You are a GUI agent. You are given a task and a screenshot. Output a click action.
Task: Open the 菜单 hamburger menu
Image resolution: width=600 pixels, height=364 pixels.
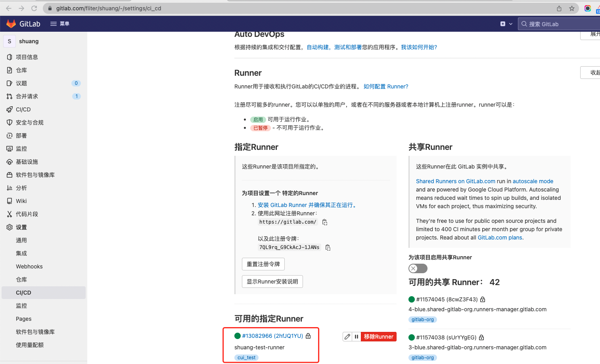tap(59, 24)
